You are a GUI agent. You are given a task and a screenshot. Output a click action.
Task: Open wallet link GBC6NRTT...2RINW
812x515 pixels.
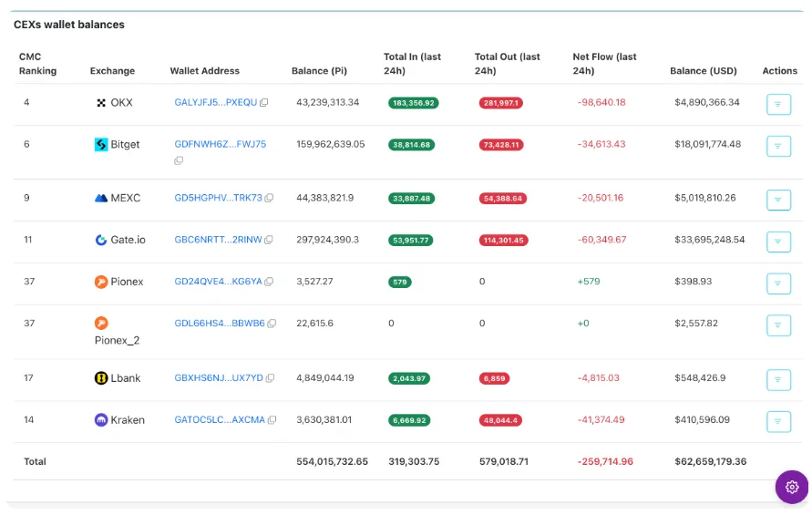(x=218, y=240)
